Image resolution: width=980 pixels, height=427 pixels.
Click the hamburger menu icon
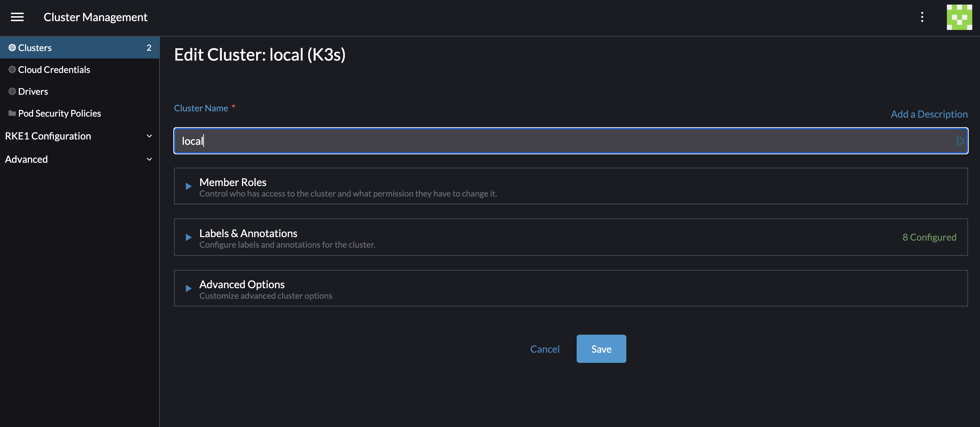(x=17, y=17)
